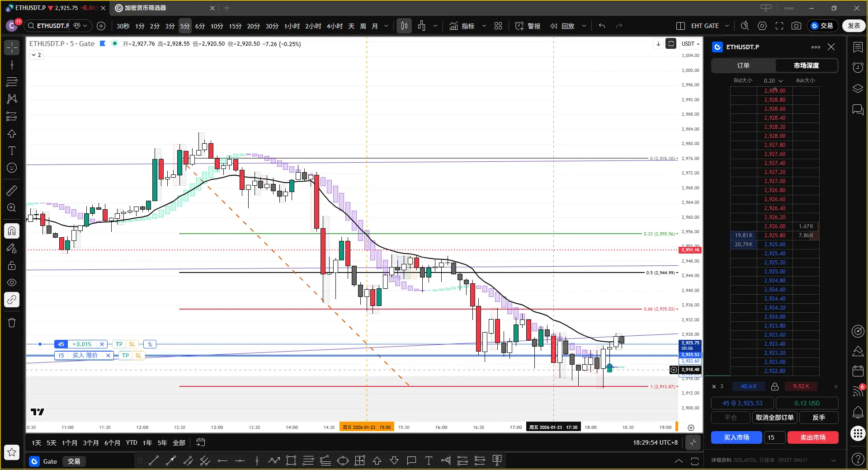Screen dimensions: 868x470
Task: Click the 买入市场 buy market button
Action: [736, 437]
